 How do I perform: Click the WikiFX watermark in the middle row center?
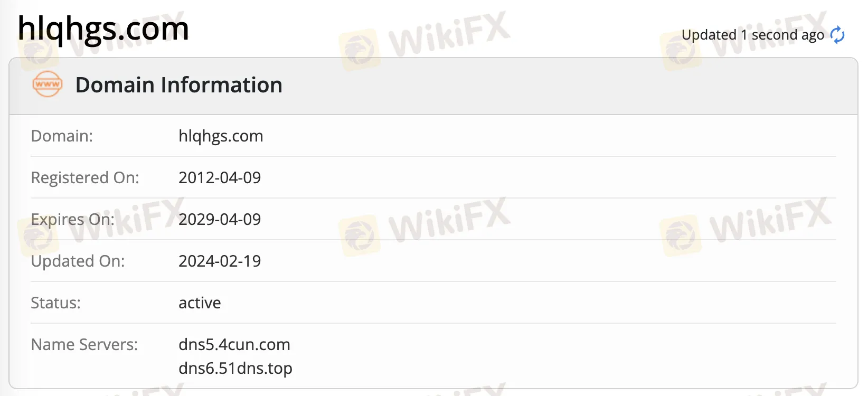(425, 224)
